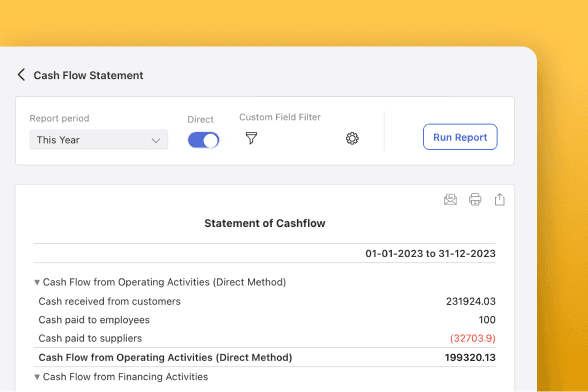Collapse Cash Flow from Operating Activities section
The height and width of the screenshot is (392, 588).
click(x=37, y=282)
